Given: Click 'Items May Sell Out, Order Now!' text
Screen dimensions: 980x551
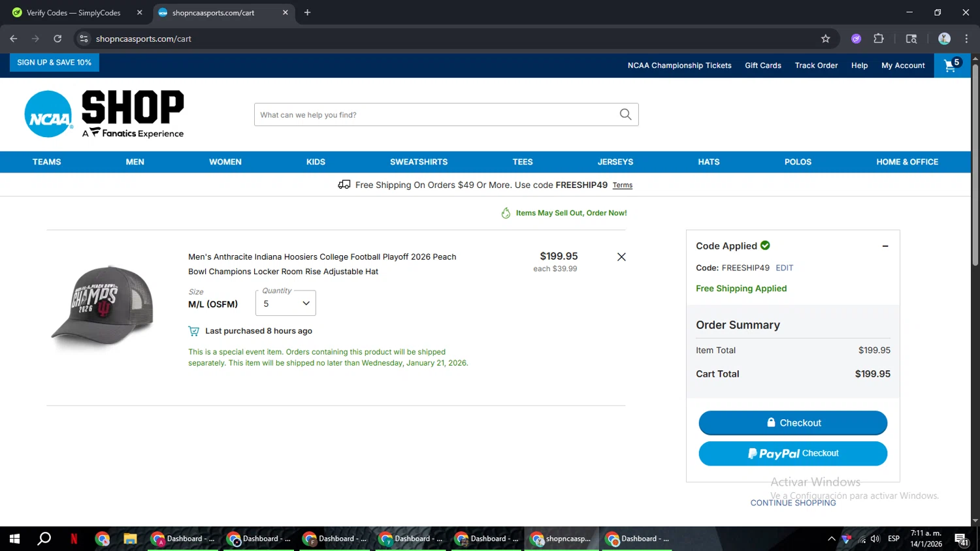Looking at the screenshot, I should 571,213.
